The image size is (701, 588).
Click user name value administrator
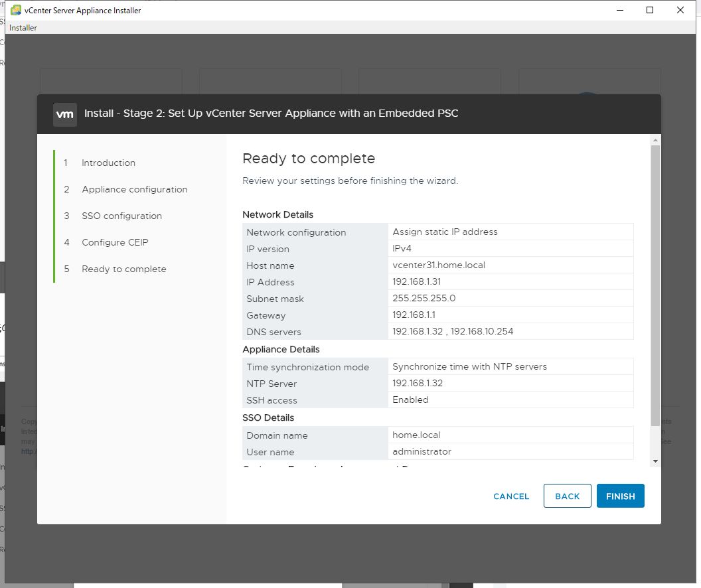(422, 451)
